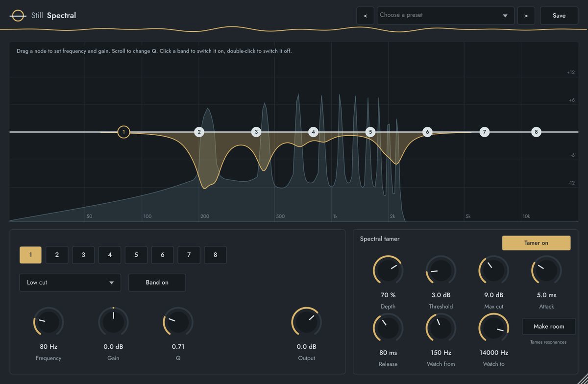Click the 14000 Hz Watch to value
The width and height of the screenshot is (588, 384).
pos(493,353)
